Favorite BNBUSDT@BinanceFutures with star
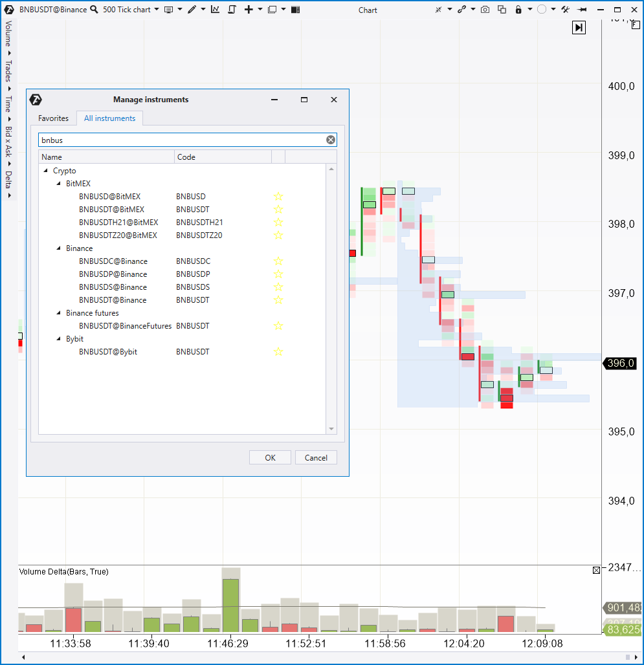Viewport: 644px width, 665px height. click(x=278, y=326)
